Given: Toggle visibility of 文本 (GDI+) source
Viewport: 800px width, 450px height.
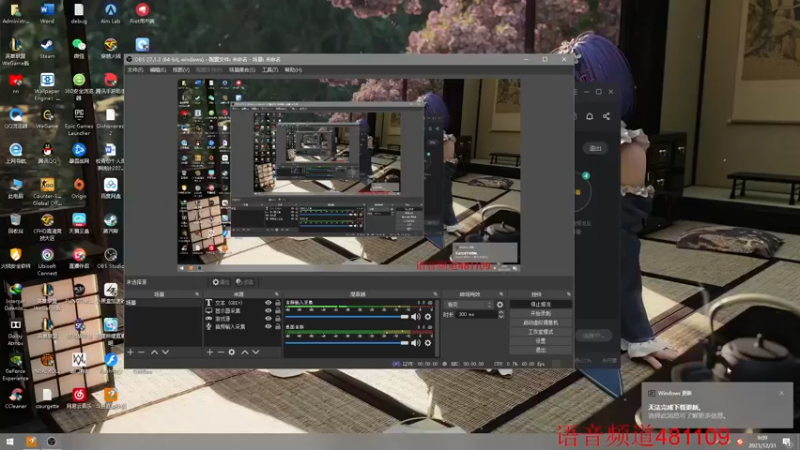Looking at the screenshot, I should coord(268,303).
